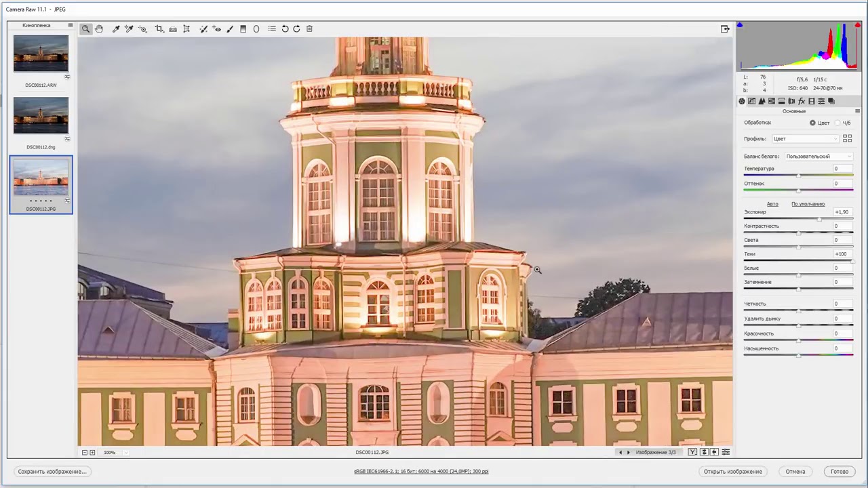Toggle highlight clipping warning in histogram

coord(858,25)
